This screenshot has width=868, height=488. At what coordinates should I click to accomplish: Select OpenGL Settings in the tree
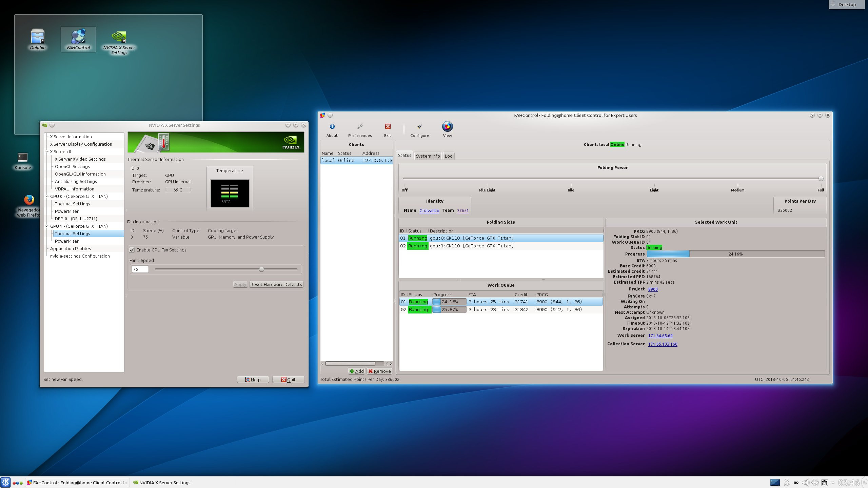click(72, 166)
